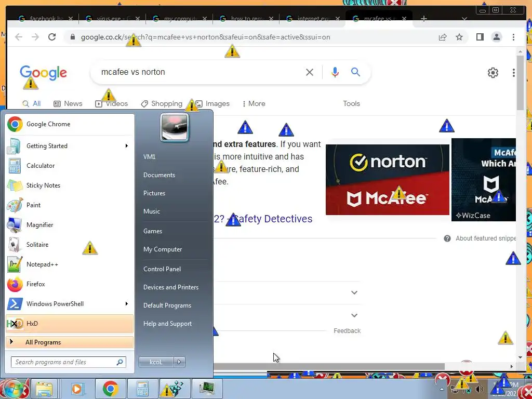The width and height of the screenshot is (532, 399).
Task: Open Chrome side panel icon
Action: (480, 37)
